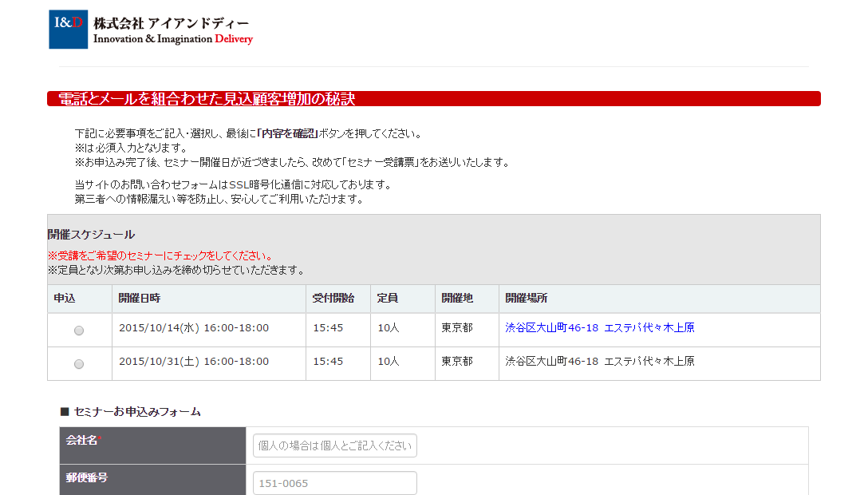Viewport: 868px width, 495px height.
Task: Select the 2015/10/31 seminar radio button
Action: [79, 364]
